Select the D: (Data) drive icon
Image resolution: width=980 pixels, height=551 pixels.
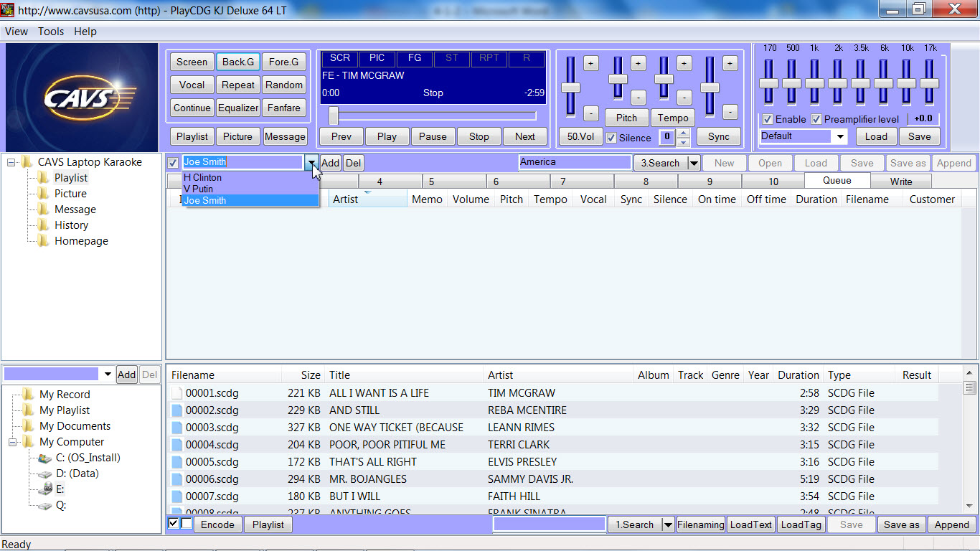point(44,474)
